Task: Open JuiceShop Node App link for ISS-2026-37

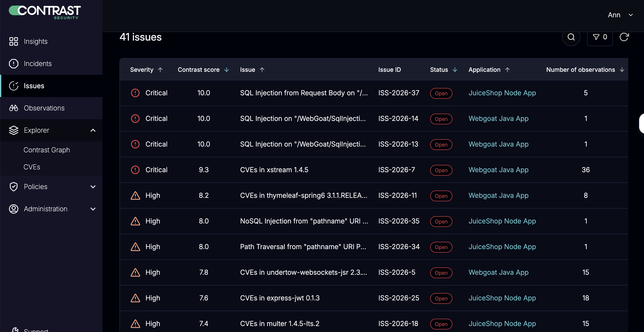Action: click(x=502, y=93)
